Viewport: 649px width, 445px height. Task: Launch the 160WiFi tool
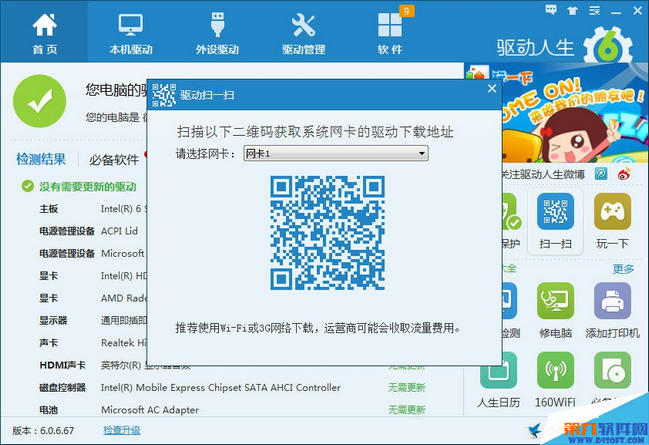(555, 379)
